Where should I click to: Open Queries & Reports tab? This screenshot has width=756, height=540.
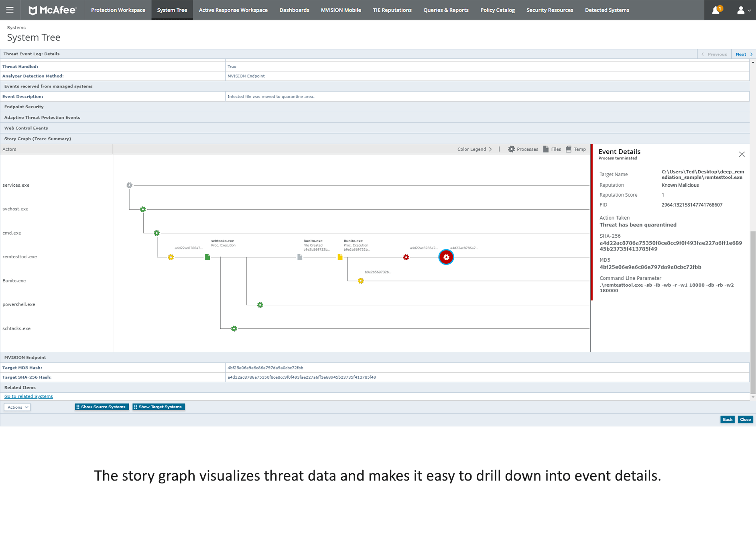point(446,10)
